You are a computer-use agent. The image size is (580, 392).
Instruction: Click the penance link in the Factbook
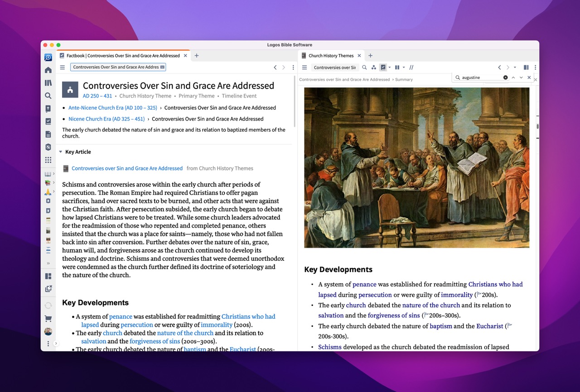(x=121, y=316)
